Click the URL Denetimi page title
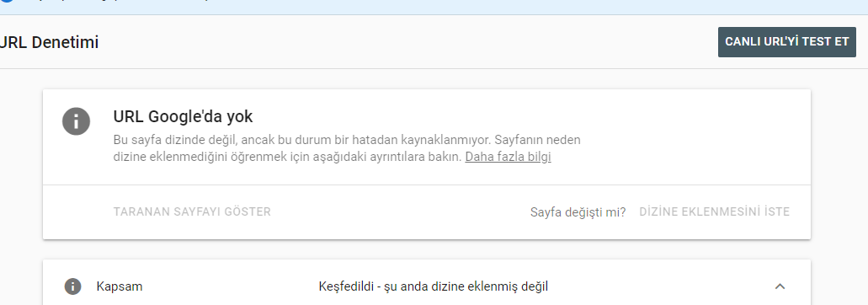 pyautogui.click(x=49, y=42)
